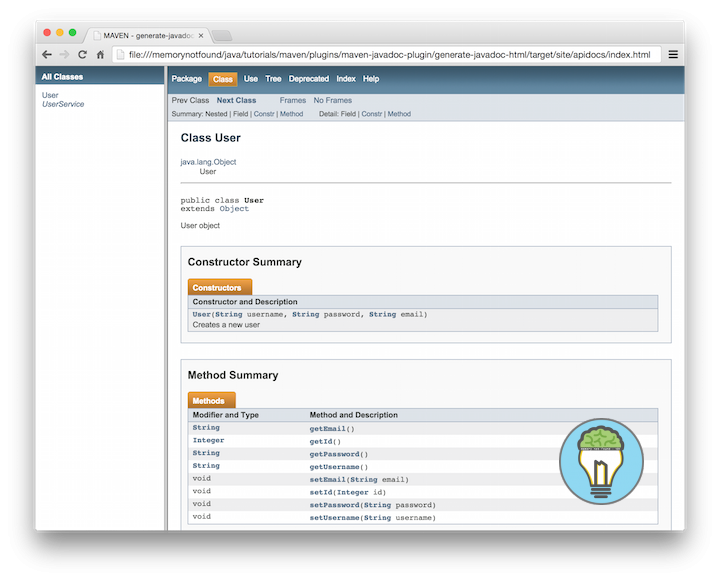Open the Package navigation tab
The width and height of the screenshot is (720, 581).
point(186,79)
